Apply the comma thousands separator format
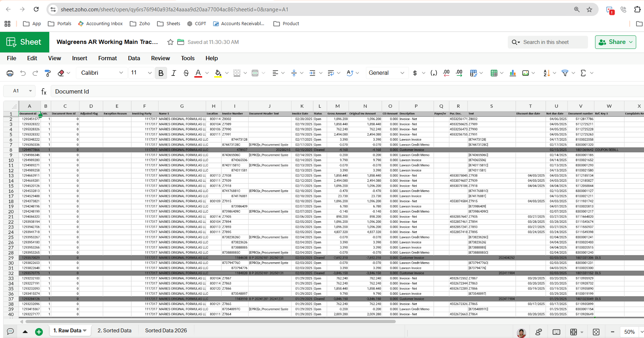The width and height of the screenshot is (644, 338). [434, 73]
